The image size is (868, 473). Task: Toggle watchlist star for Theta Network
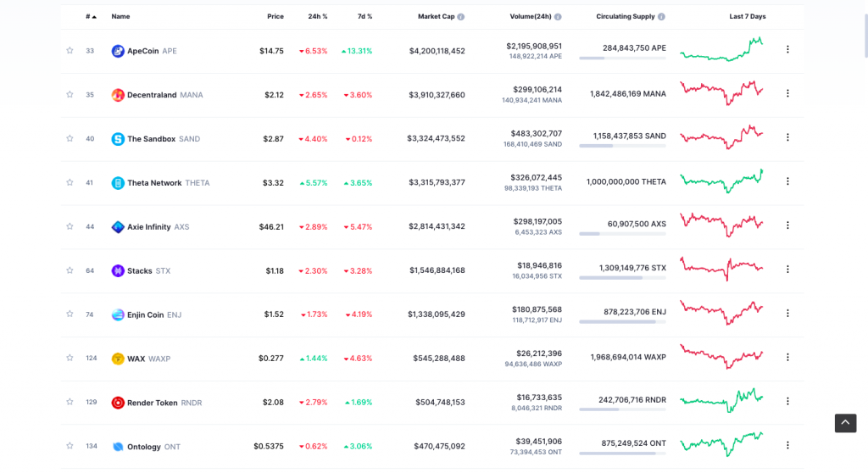point(70,182)
